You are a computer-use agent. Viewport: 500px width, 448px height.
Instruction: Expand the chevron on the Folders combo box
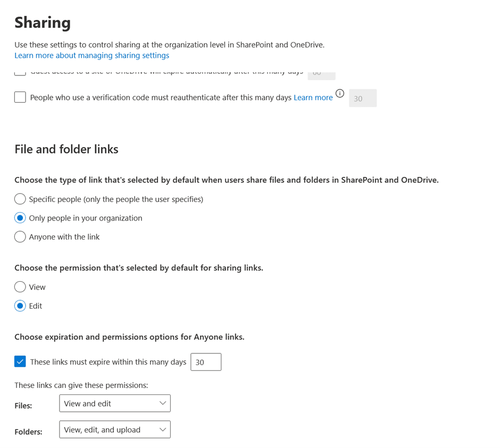pos(162,429)
